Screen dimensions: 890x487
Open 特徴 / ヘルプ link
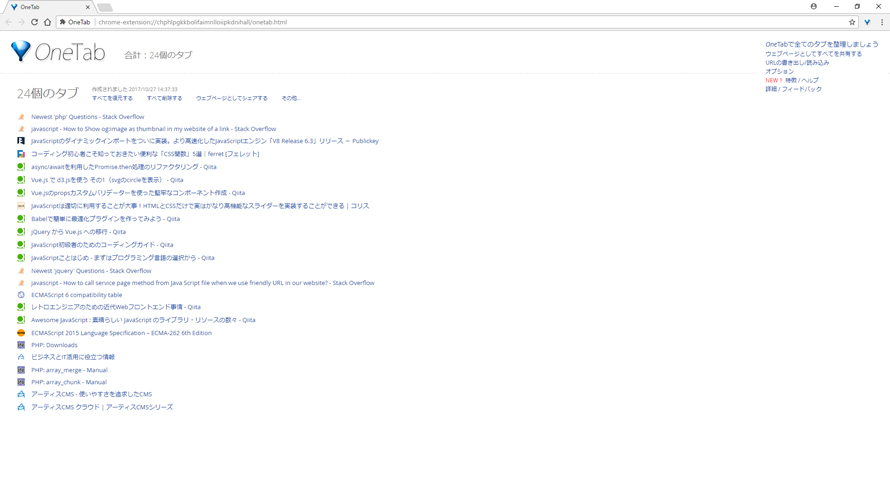[802, 81]
